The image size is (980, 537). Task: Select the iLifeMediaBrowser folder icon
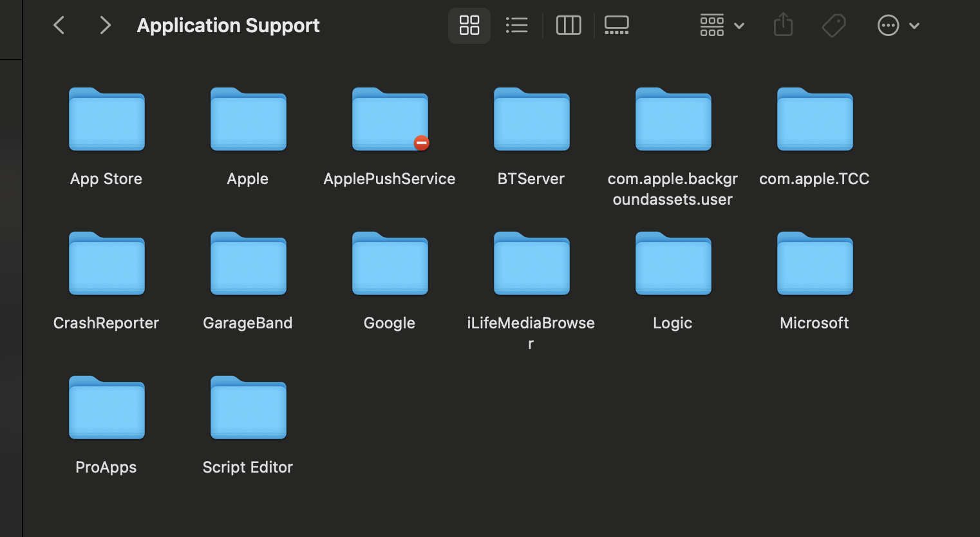pyautogui.click(x=532, y=263)
